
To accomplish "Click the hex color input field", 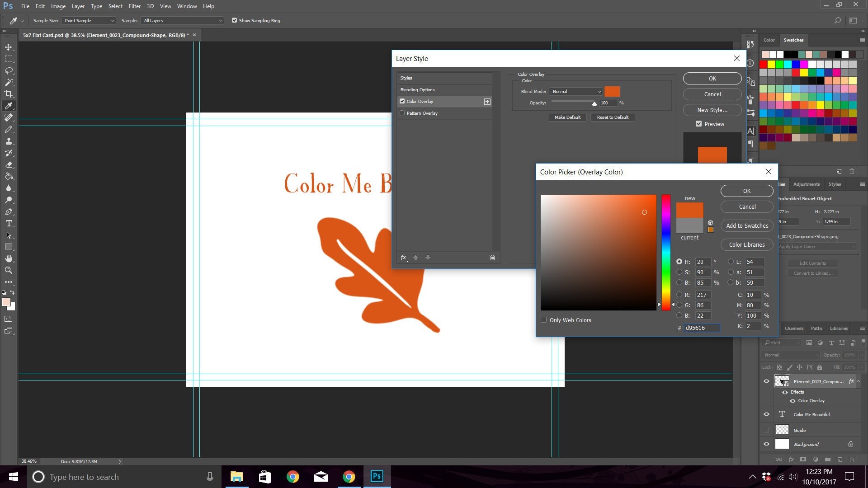I will (x=702, y=328).
